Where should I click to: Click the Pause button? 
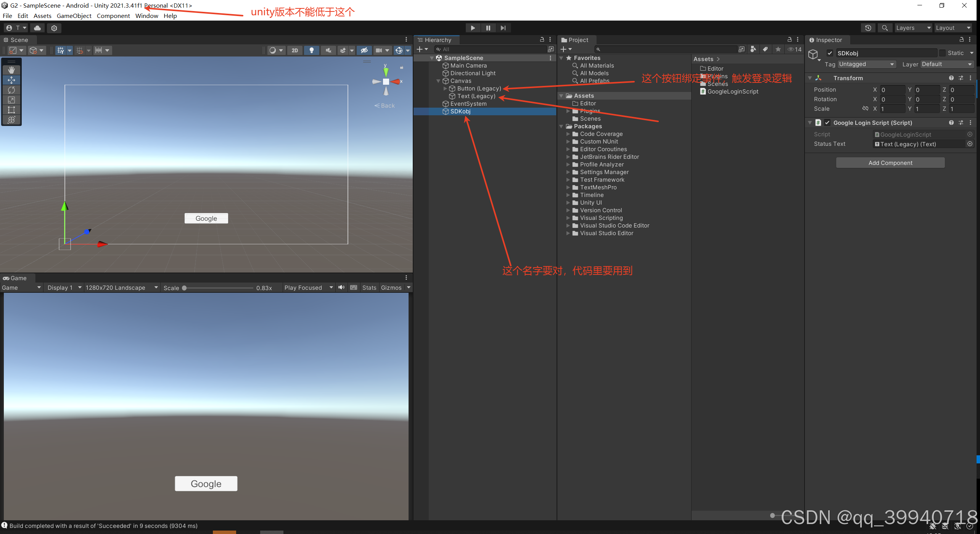(x=488, y=28)
